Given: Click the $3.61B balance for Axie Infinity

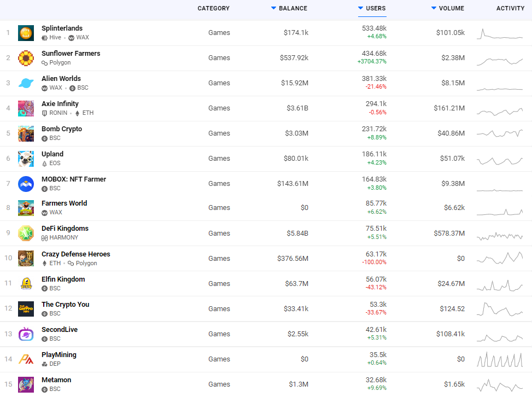Looking at the screenshot, I should (297, 108).
